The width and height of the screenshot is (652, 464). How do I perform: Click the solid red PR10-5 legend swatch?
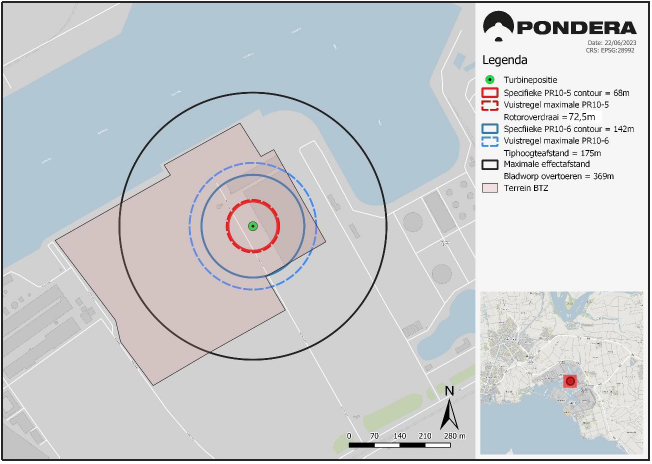pyautogui.click(x=490, y=93)
